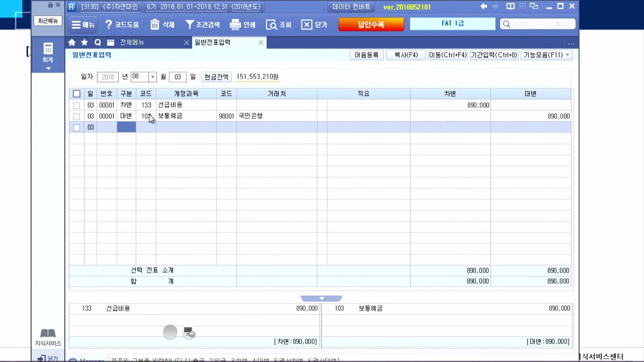Click the 닫기 exit icon at sidebar bottom
This screenshot has height=362, width=644.
48,358
